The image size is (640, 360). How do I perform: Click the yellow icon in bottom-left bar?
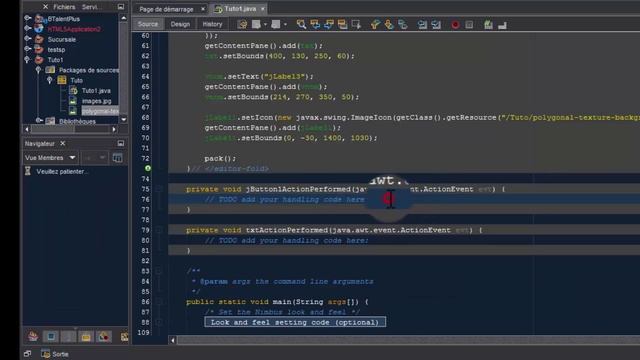[x=86, y=337]
